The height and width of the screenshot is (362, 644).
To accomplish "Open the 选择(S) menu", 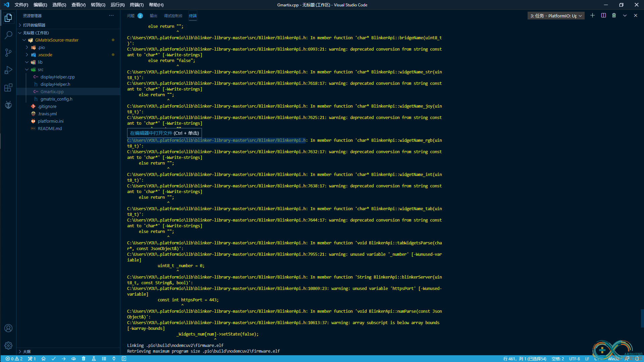I will pos(59,5).
